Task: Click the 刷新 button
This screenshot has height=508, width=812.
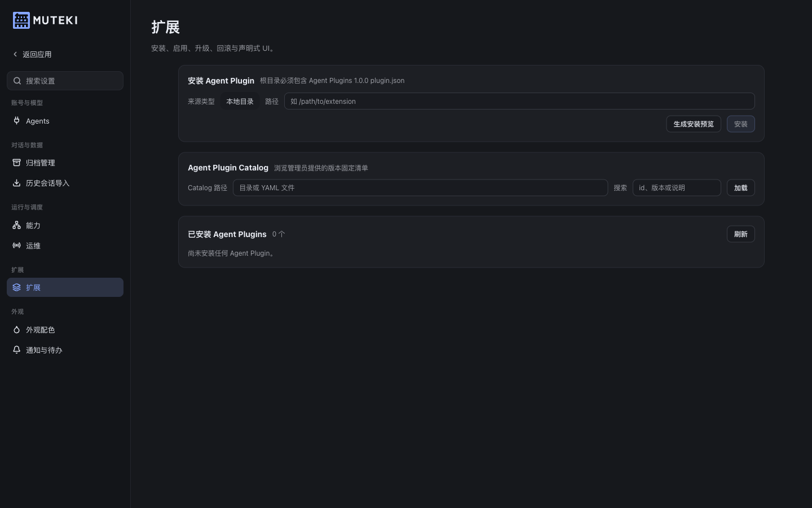Action: pos(741,234)
